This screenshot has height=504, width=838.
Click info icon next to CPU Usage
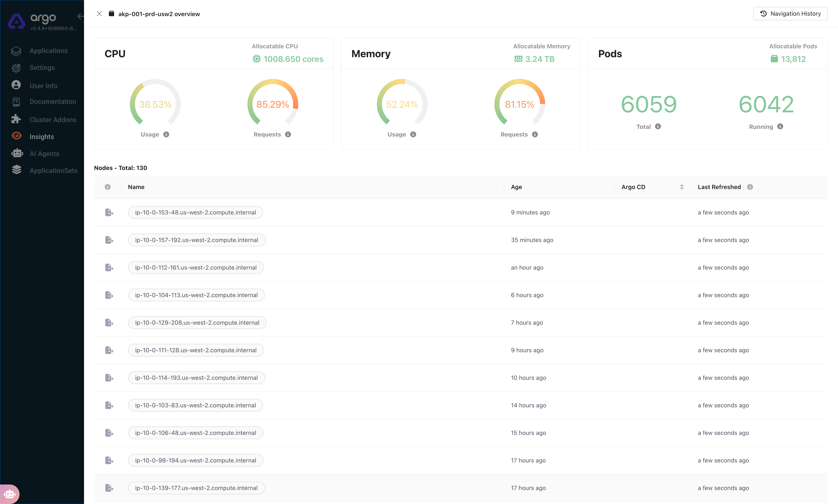166,135
